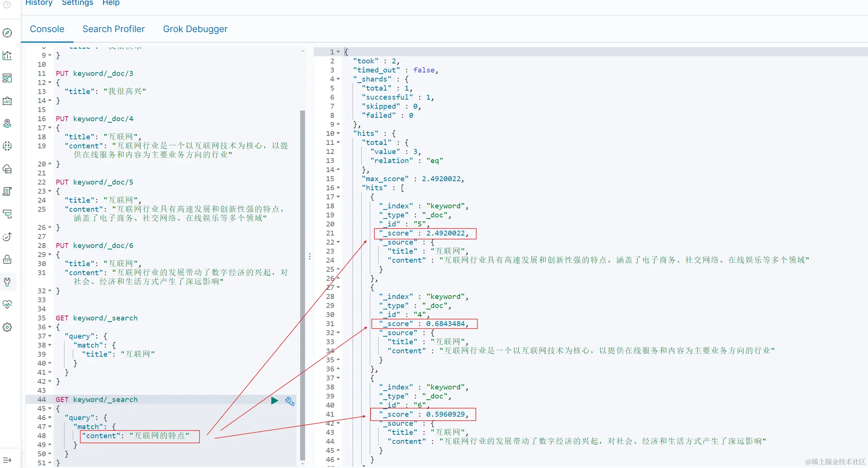Collapse "_shards" fold arrow at output line 4

pos(338,79)
